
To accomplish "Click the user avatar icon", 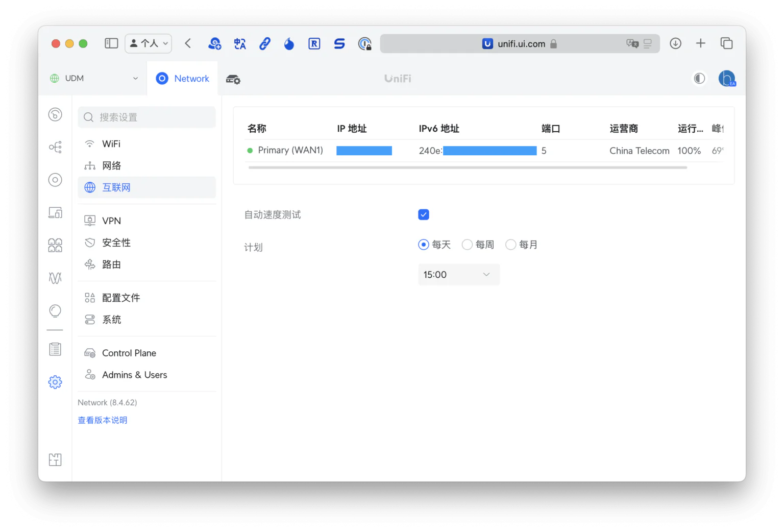I will tap(726, 78).
